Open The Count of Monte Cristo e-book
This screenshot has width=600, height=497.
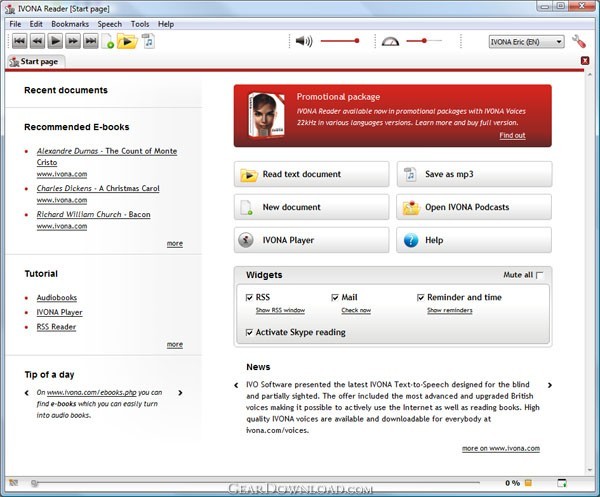107,156
